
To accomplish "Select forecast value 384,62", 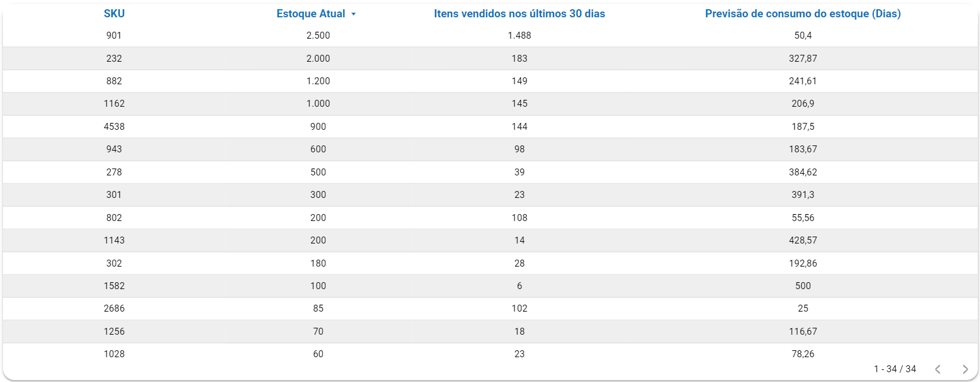I will [802, 172].
